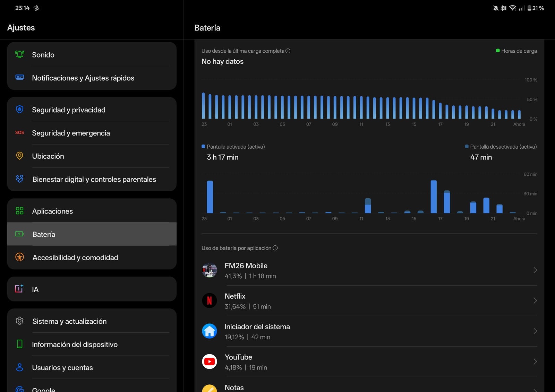Tap the SOS emergency icon
The image size is (555, 392).
(x=20, y=133)
